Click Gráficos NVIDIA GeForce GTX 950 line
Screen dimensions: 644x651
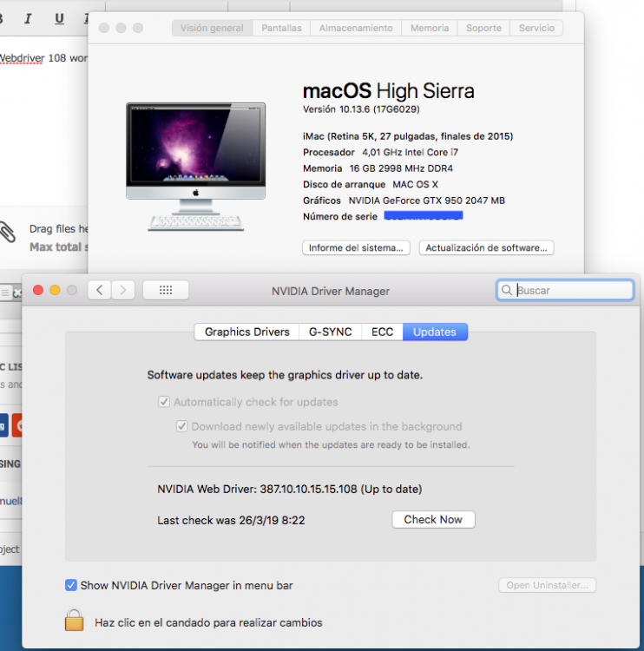point(404,201)
